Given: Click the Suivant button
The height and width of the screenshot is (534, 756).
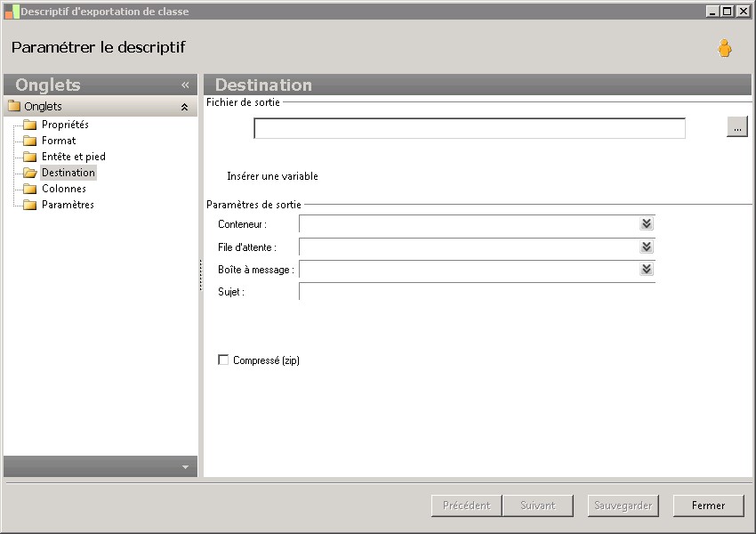Looking at the screenshot, I should (537, 506).
